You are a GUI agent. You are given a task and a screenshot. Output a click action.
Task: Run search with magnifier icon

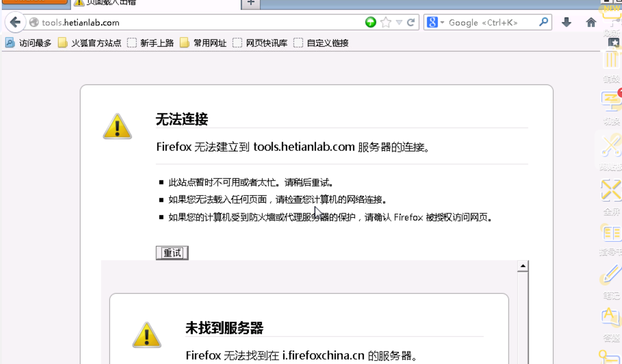[x=543, y=22]
